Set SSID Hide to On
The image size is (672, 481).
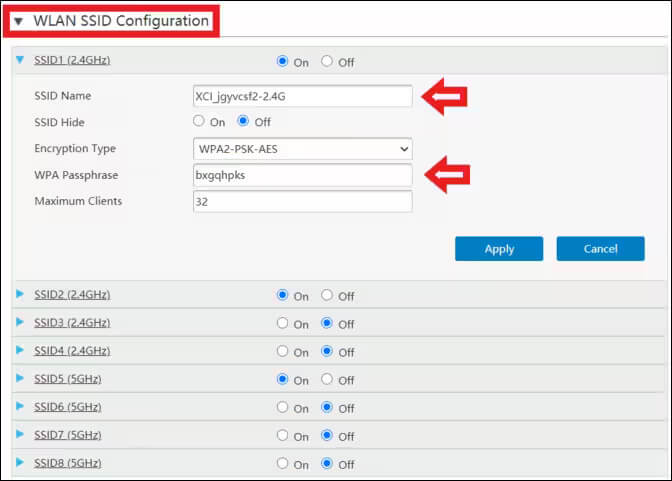pos(199,122)
